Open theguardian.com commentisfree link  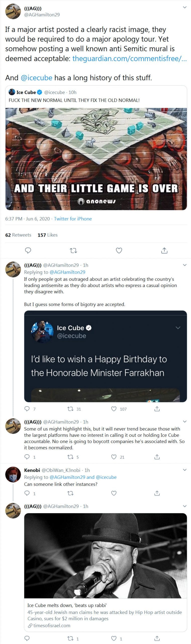pos(129,59)
